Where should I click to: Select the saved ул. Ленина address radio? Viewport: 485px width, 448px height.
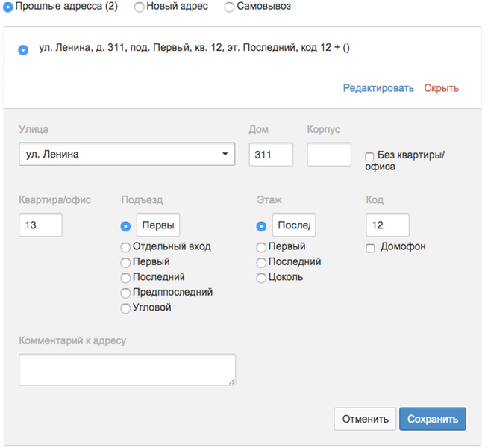tap(23, 49)
